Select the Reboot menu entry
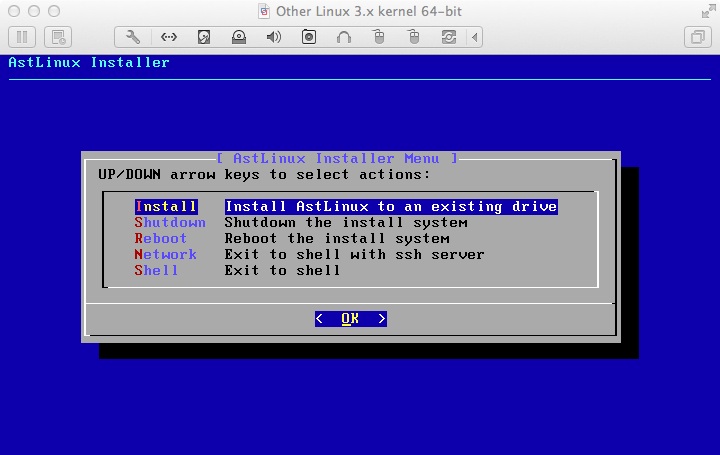The height and width of the screenshot is (455, 720). 161,239
